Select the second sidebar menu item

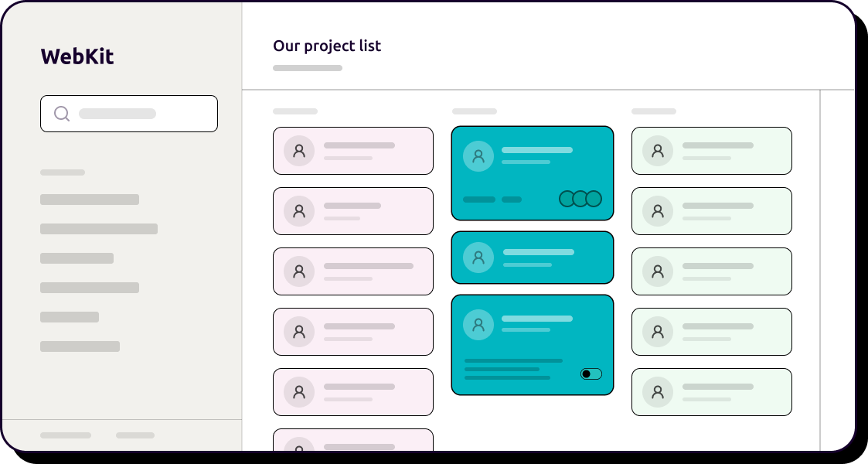(99, 229)
